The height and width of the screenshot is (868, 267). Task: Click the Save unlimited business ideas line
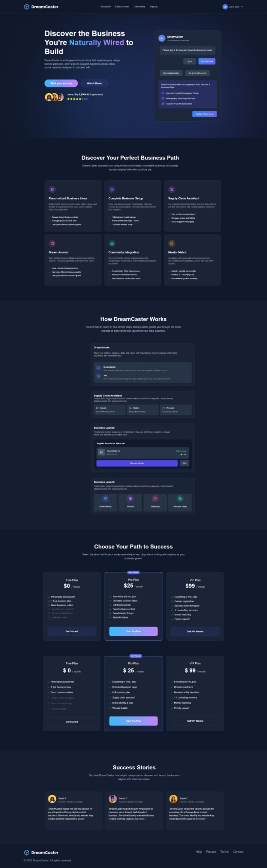coord(65,269)
